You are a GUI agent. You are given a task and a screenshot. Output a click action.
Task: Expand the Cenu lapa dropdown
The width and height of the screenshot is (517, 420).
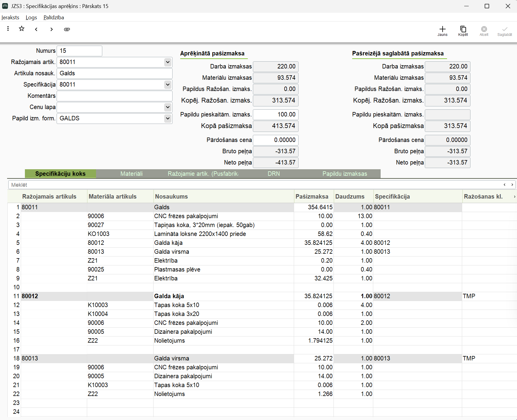(x=168, y=107)
